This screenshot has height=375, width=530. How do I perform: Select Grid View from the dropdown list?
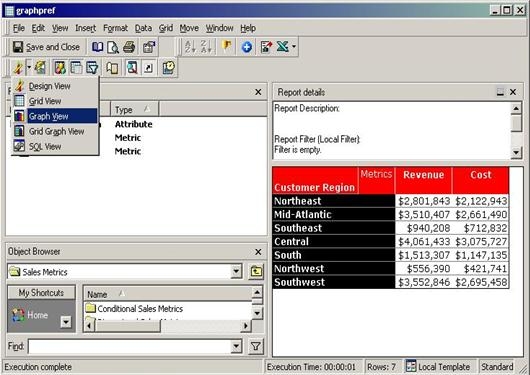click(55, 101)
